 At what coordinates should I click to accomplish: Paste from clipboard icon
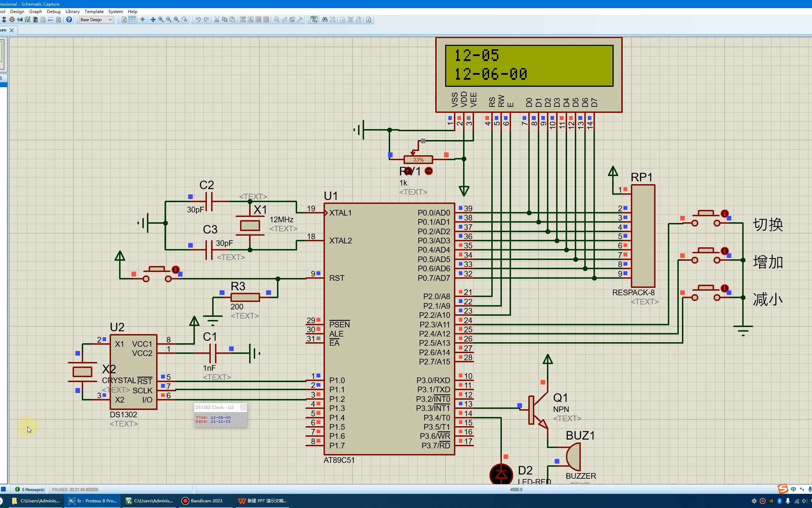click(232, 20)
